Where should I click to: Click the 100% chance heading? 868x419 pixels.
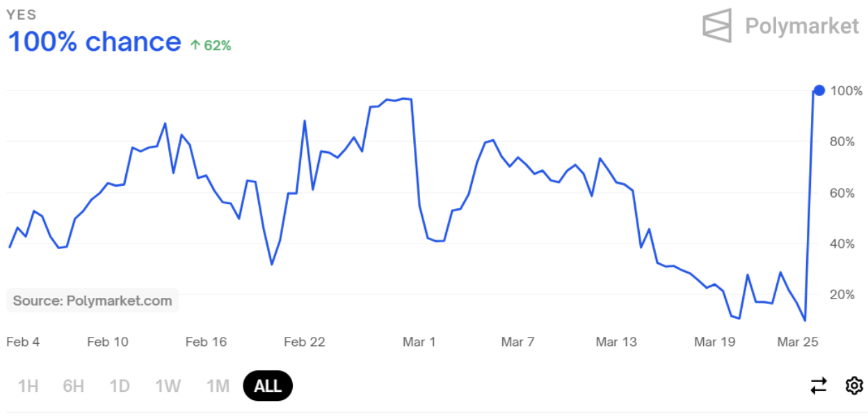click(95, 42)
